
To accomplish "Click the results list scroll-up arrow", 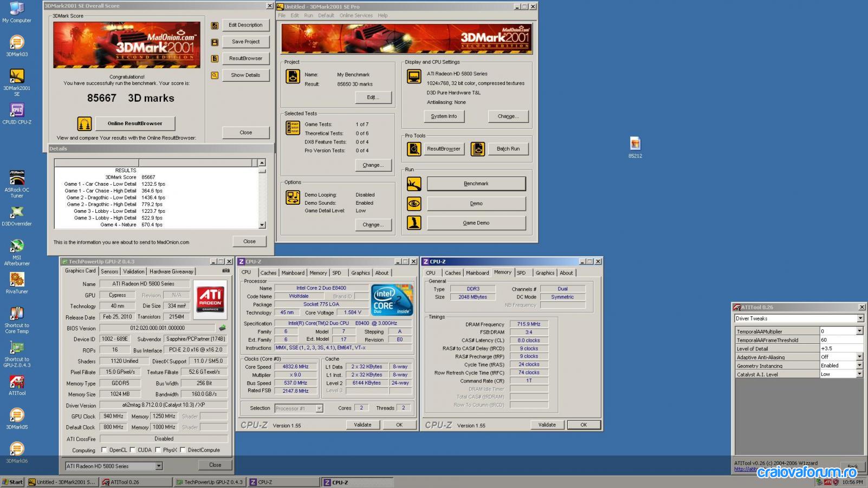I will click(x=262, y=162).
